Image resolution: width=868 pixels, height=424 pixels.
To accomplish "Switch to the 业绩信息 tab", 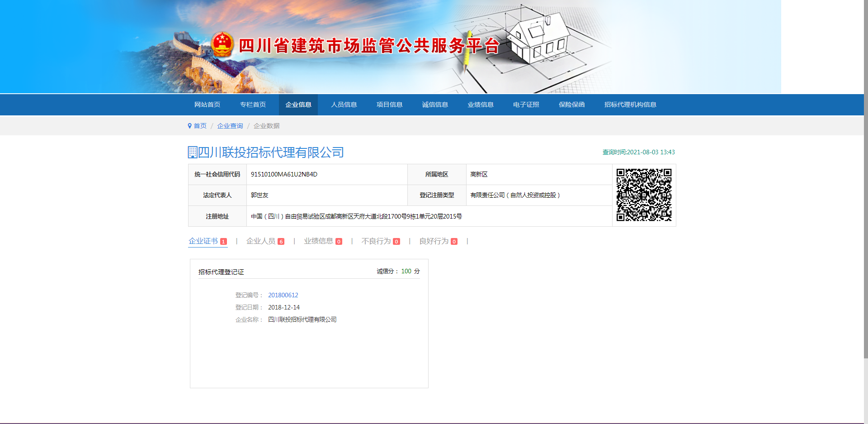I will pyautogui.click(x=318, y=241).
